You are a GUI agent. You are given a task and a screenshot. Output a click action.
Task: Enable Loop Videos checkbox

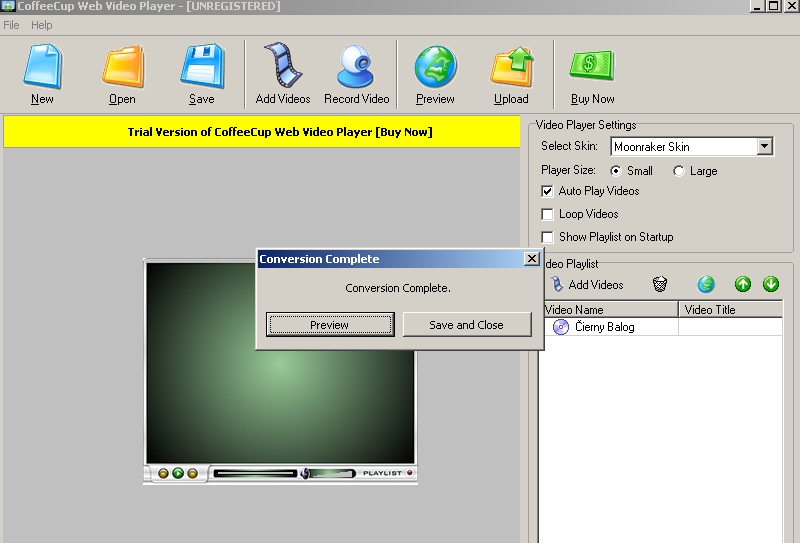(547, 214)
